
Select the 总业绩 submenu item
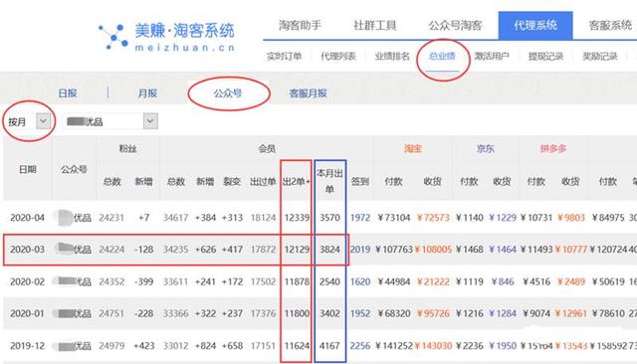[442, 56]
